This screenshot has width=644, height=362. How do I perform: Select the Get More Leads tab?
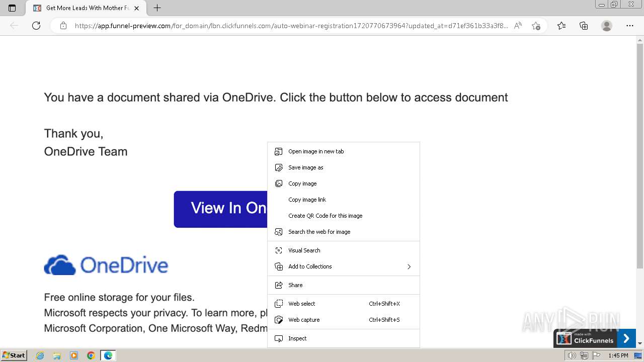click(86, 8)
